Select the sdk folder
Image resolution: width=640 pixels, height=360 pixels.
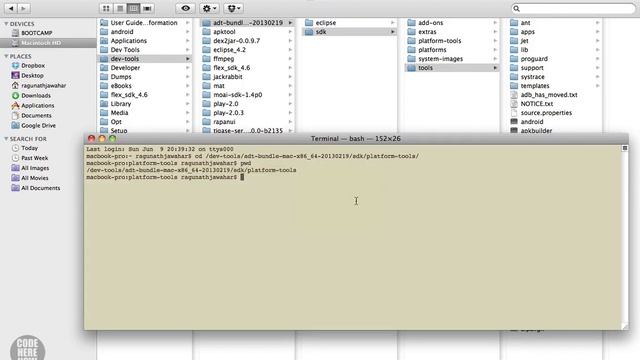pos(350,32)
